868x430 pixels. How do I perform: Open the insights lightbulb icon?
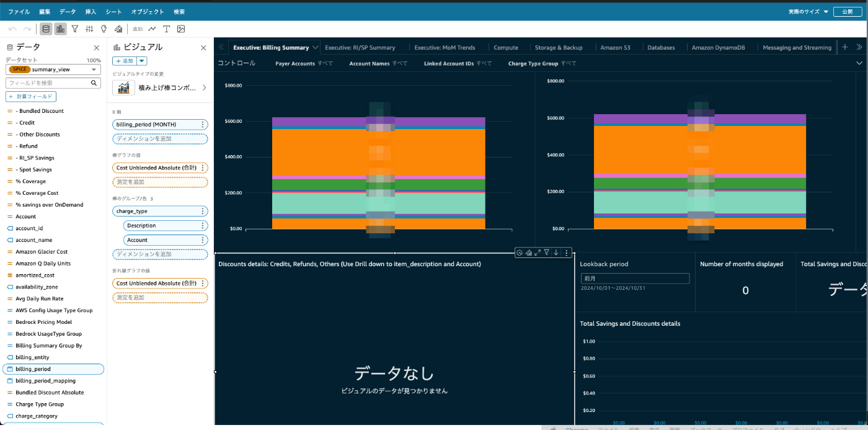point(104,29)
